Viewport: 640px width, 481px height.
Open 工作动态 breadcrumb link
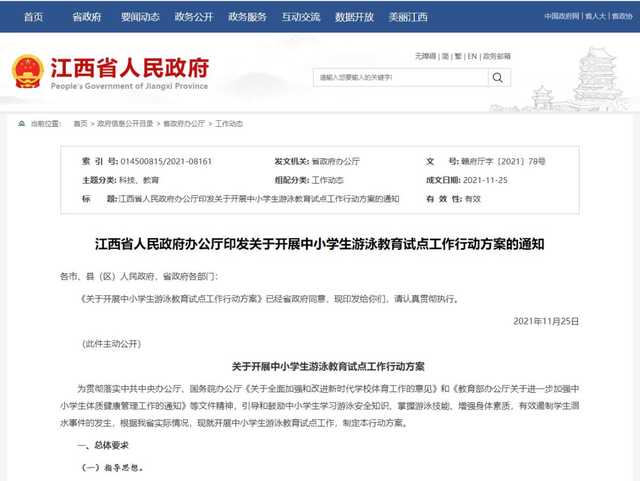coord(229,124)
